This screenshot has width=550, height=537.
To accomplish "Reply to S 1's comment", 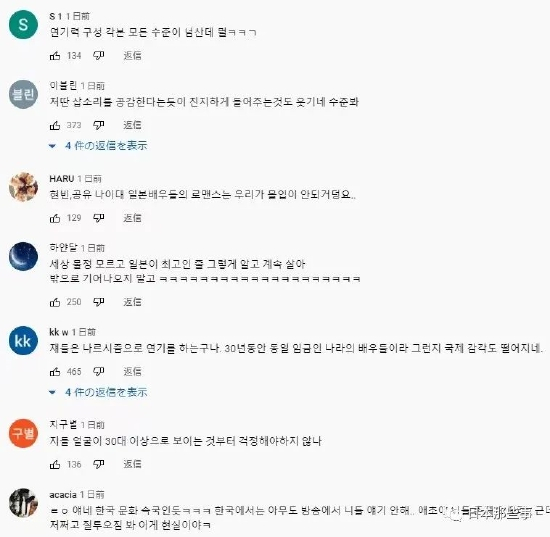I will point(132,55).
